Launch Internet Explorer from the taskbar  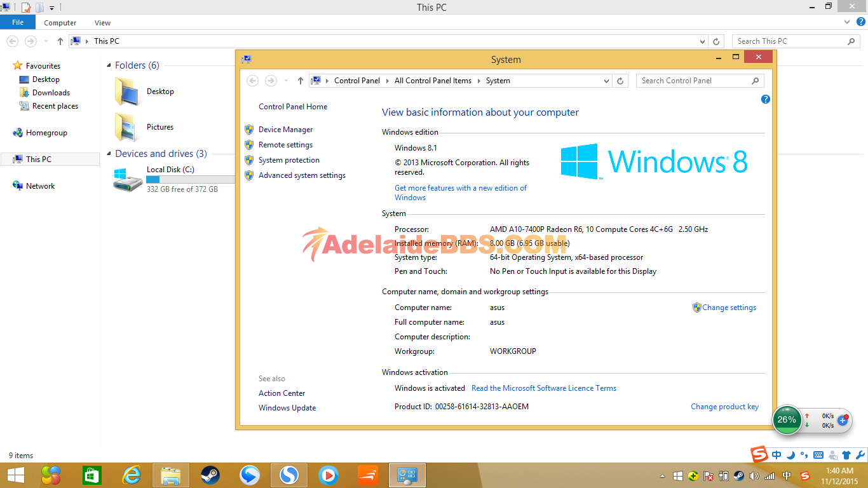point(132,475)
